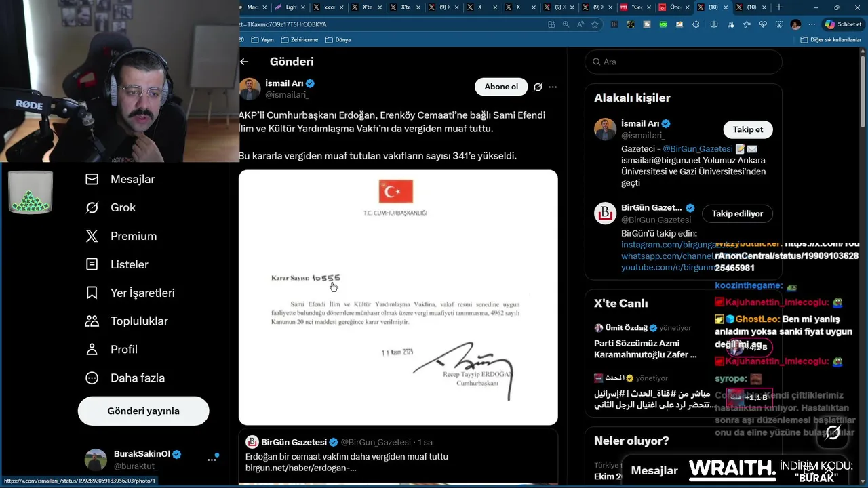Toggle the split screen browser icon
The image size is (868, 488).
pyautogui.click(x=714, y=24)
